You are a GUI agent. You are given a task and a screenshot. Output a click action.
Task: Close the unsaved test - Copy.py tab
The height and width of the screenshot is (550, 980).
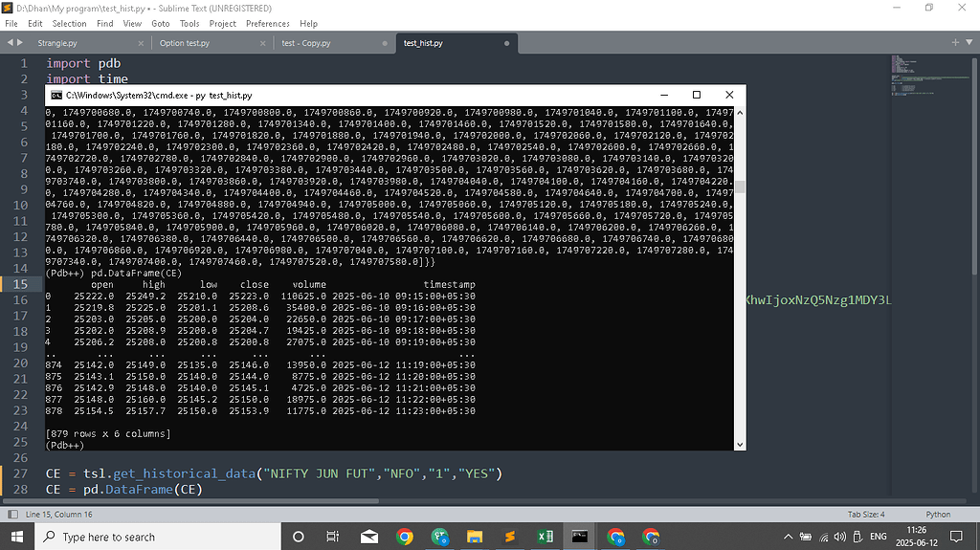385,43
